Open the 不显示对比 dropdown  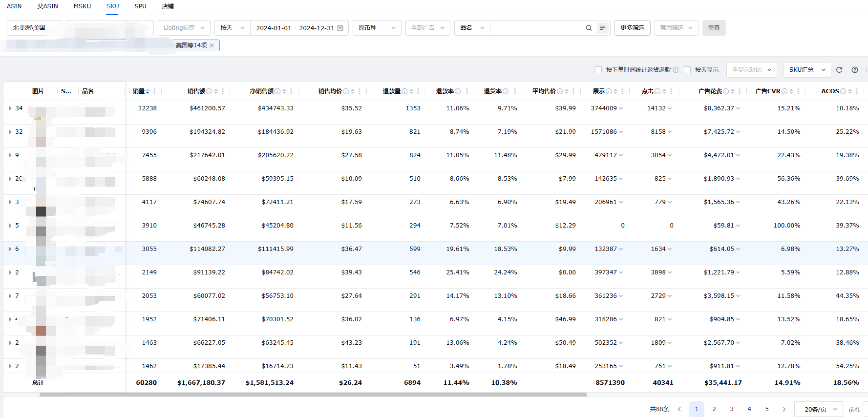click(x=751, y=70)
